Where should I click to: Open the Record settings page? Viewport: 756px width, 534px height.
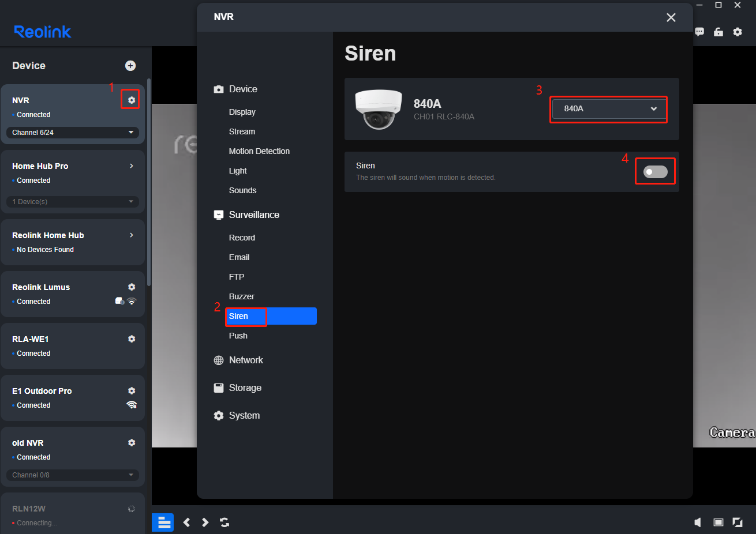(242, 238)
